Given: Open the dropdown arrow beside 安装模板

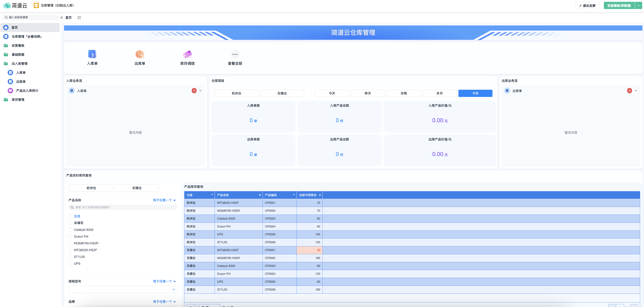Looking at the screenshot, I should tap(639, 5).
